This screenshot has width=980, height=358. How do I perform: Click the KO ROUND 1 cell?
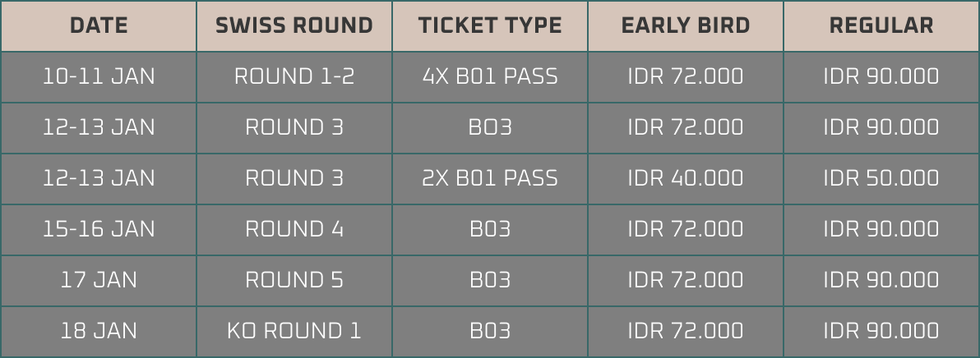[294, 331]
